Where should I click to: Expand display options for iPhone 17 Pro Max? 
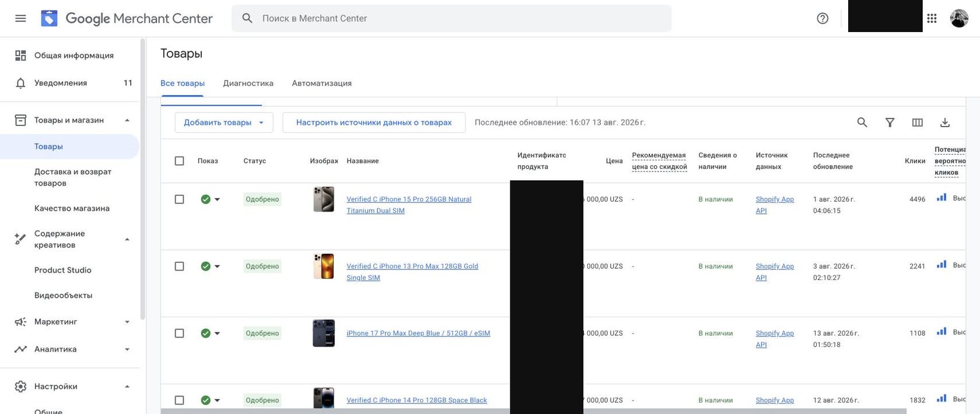pyautogui.click(x=217, y=334)
